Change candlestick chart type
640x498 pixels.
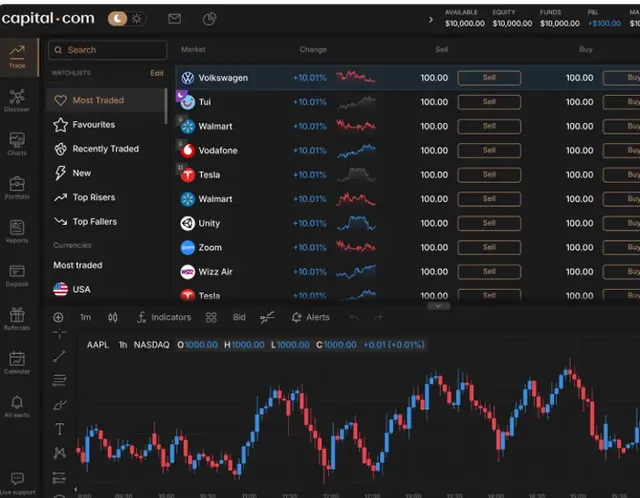(x=113, y=317)
